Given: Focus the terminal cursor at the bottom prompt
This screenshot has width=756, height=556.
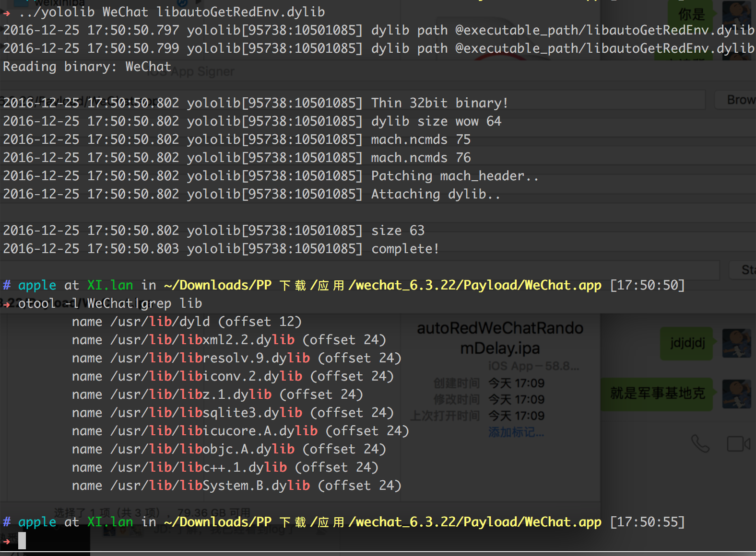Looking at the screenshot, I should click(22, 541).
